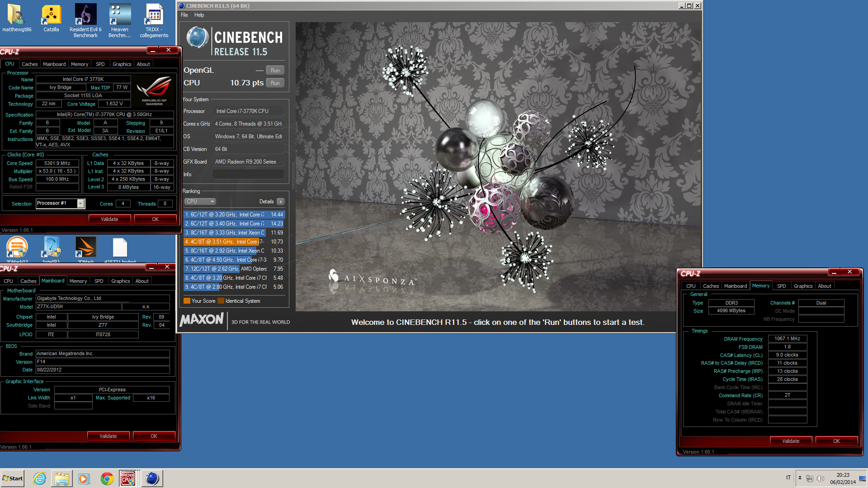Image resolution: width=868 pixels, height=488 pixels.
Task: Show hidden system tray icons
Action: (x=800, y=478)
